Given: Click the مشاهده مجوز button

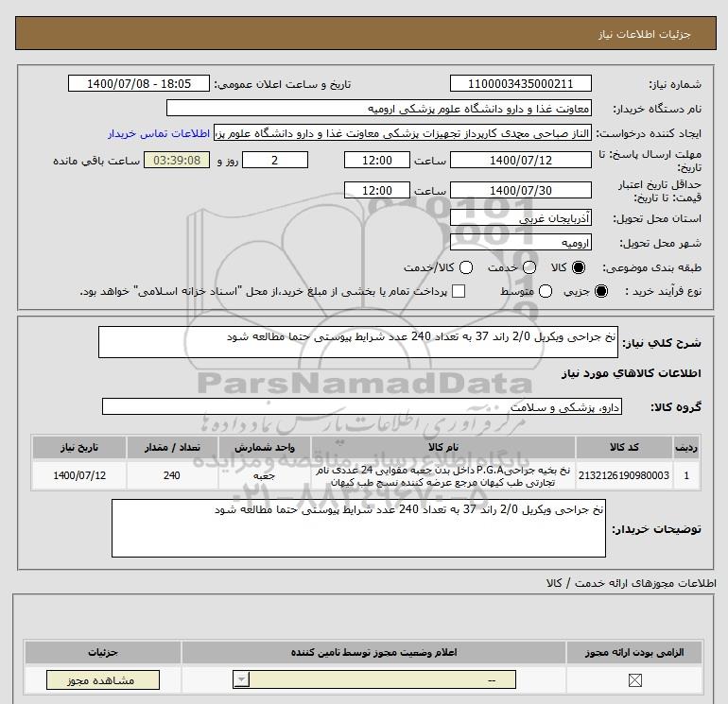Looking at the screenshot, I should 103,680.
